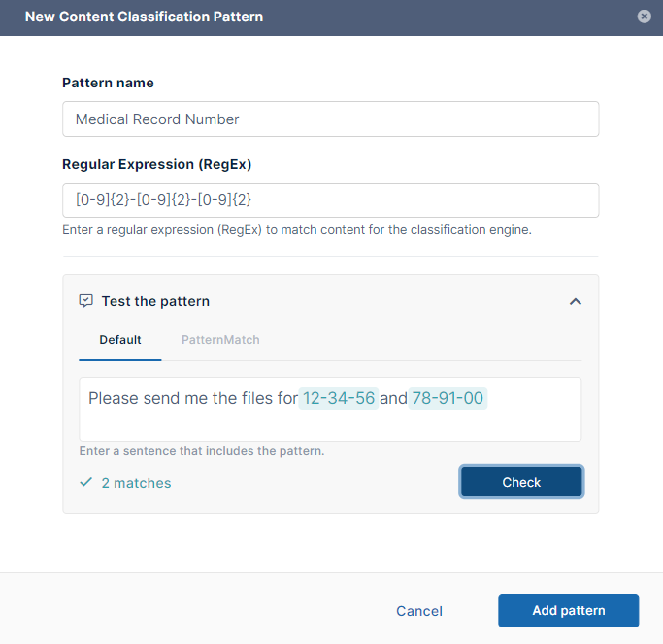Select the highlighted match 12-34-56

338,398
